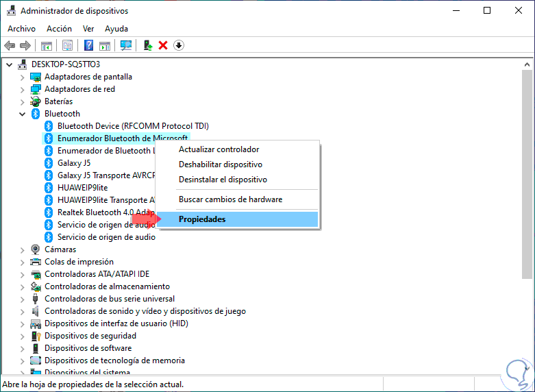Viewport: 535px width, 392px height.
Task: Select Galaxy J5 device
Action: pos(74,163)
